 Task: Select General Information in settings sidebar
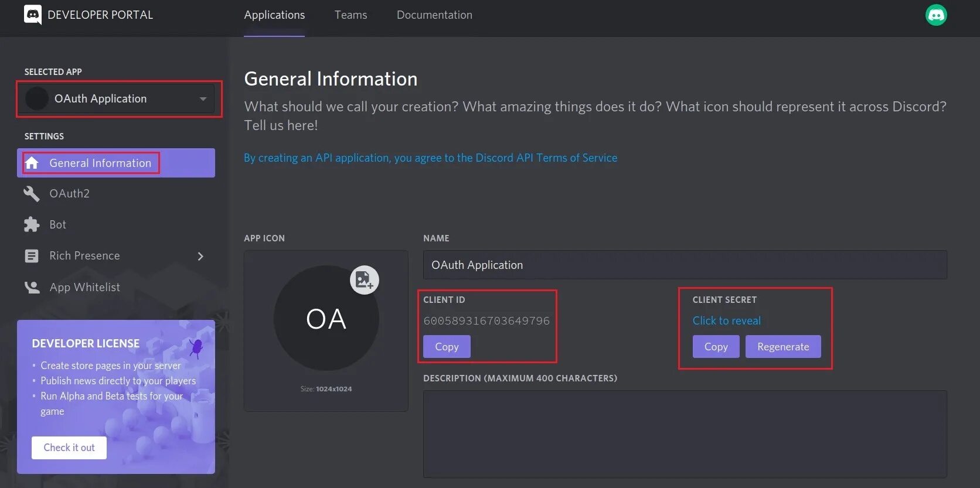pyautogui.click(x=116, y=163)
